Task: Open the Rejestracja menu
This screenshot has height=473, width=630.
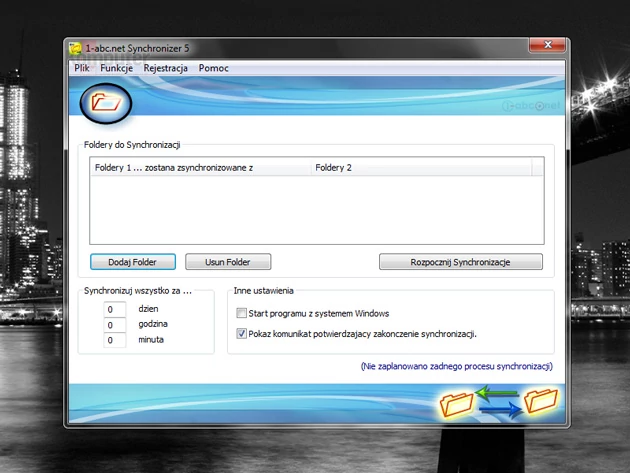Action: coord(166,68)
